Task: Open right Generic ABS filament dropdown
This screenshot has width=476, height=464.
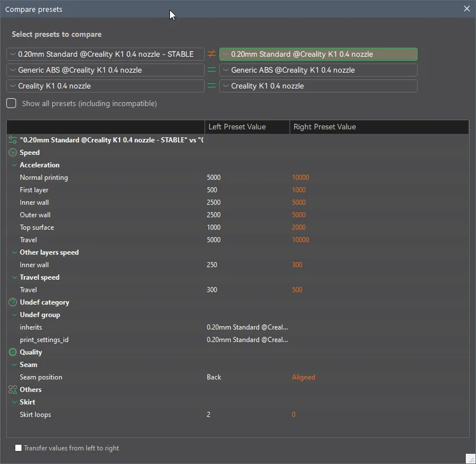Action: 318,70
